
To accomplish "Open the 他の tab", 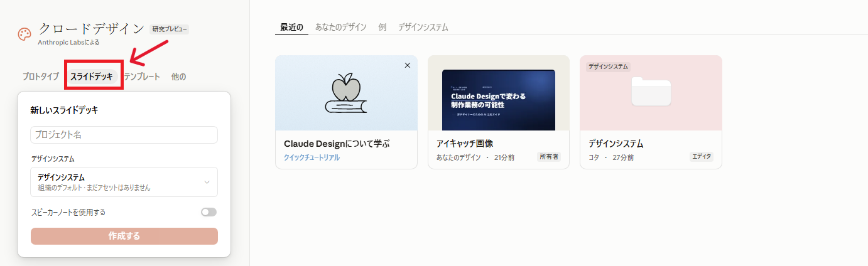I will click(x=178, y=77).
